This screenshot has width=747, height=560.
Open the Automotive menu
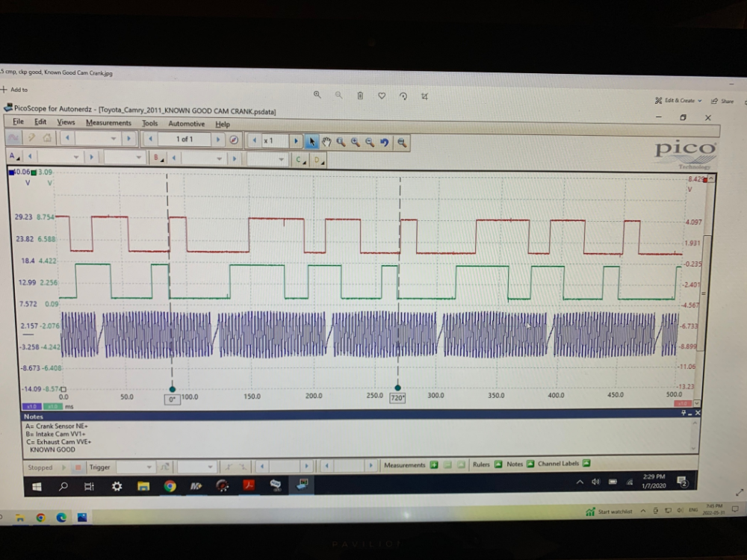tap(186, 124)
